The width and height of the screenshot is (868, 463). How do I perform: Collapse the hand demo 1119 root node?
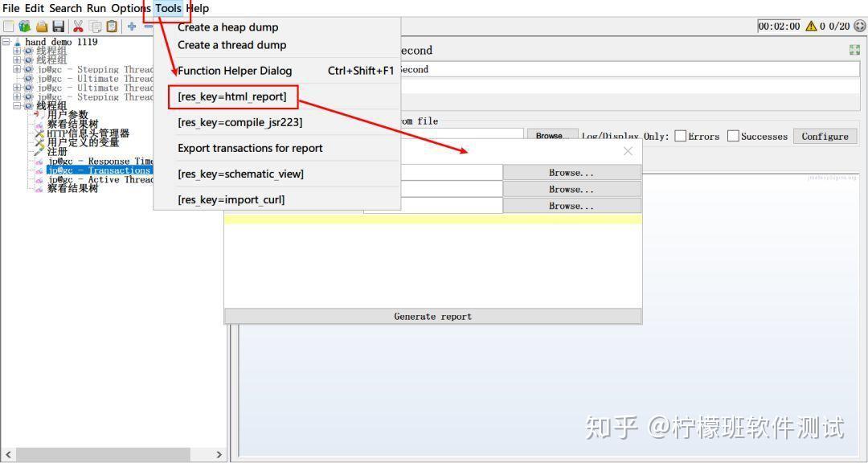[x=5, y=41]
